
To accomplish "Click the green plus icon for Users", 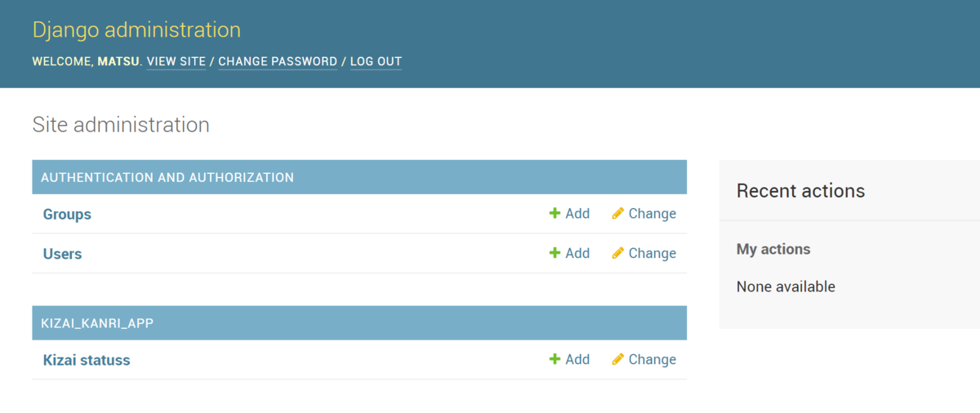I will point(555,253).
